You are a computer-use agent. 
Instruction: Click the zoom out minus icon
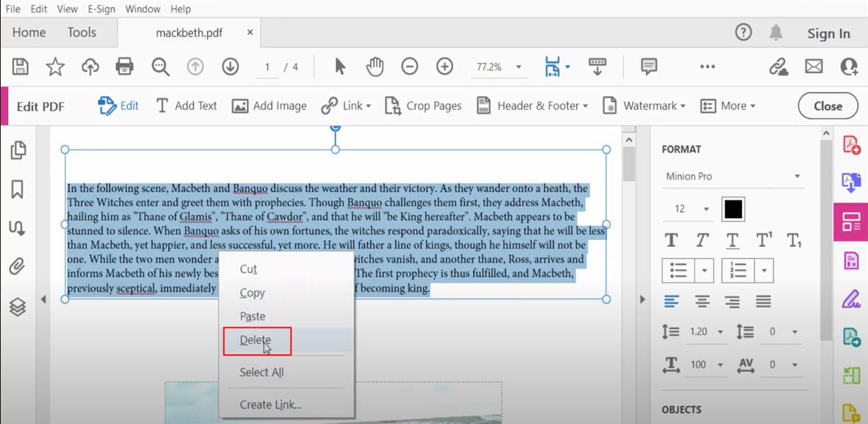coord(409,67)
